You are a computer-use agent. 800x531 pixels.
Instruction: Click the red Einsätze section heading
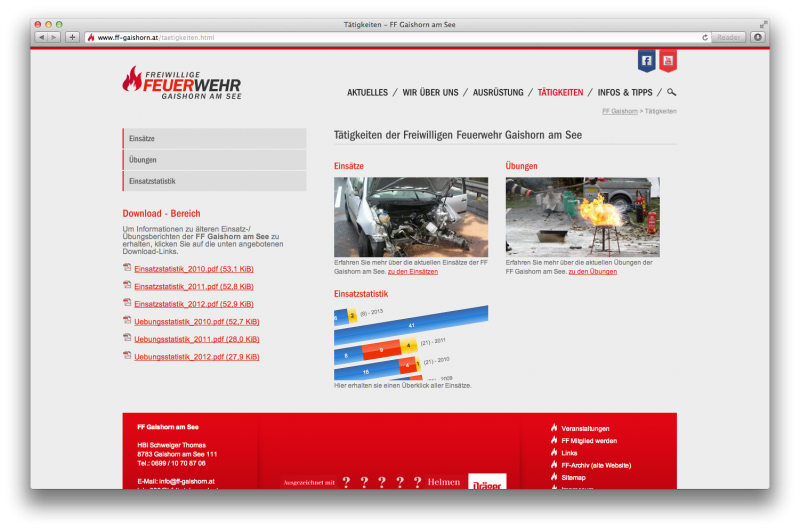pyautogui.click(x=349, y=166)
